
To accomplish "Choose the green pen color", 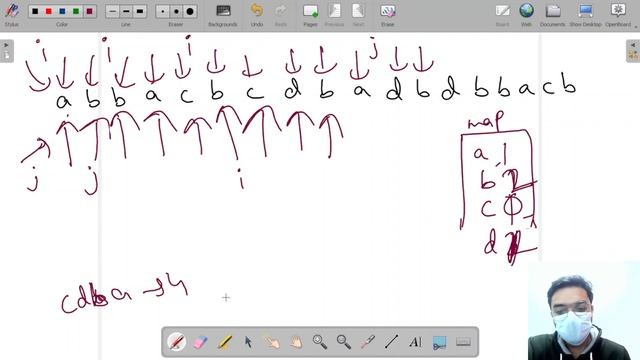I will pos(76,11).
